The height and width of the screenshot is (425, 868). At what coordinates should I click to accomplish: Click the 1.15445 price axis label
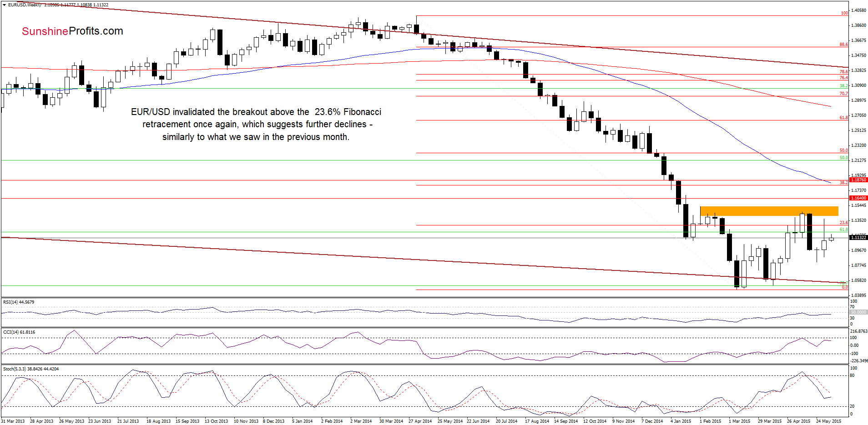pos(858,205)
